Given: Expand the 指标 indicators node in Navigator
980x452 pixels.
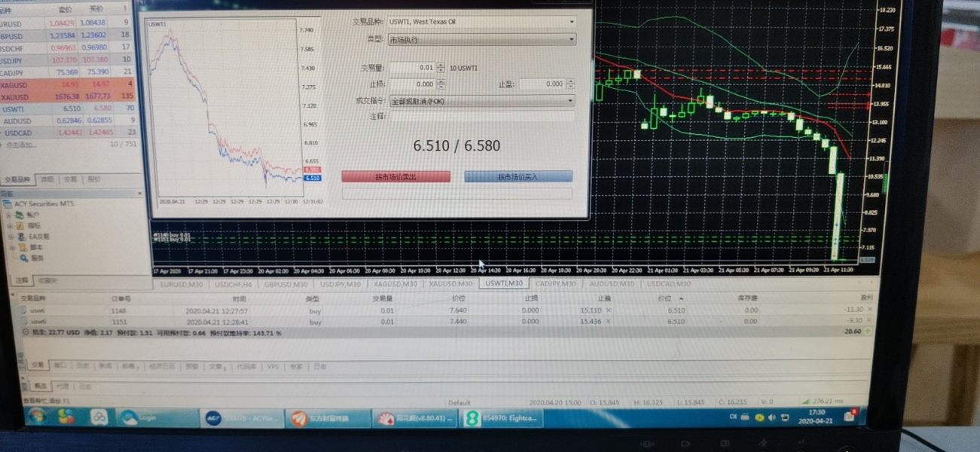Looking at the screenshot, I should (x=9, y=225).
